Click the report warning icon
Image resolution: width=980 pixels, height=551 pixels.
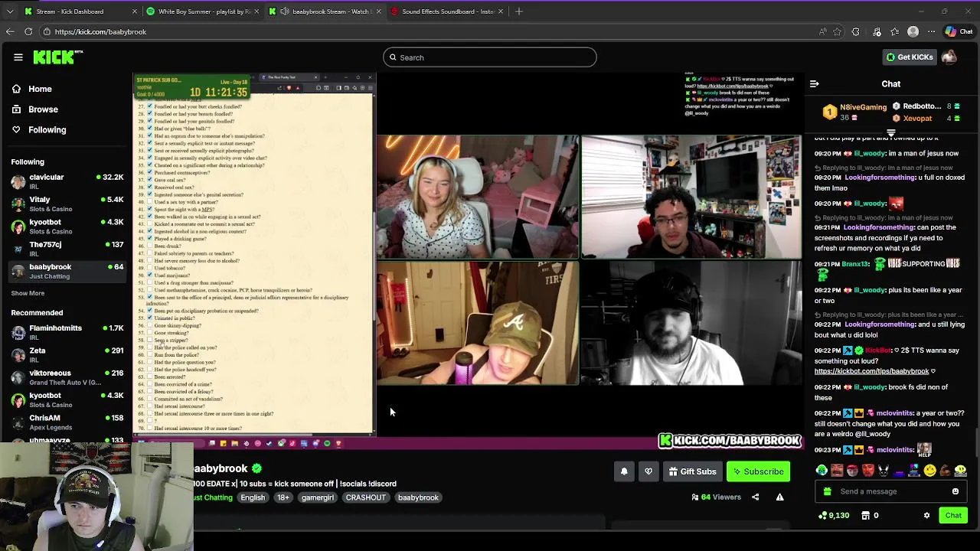pyautogui.click(x=779, y=497)
